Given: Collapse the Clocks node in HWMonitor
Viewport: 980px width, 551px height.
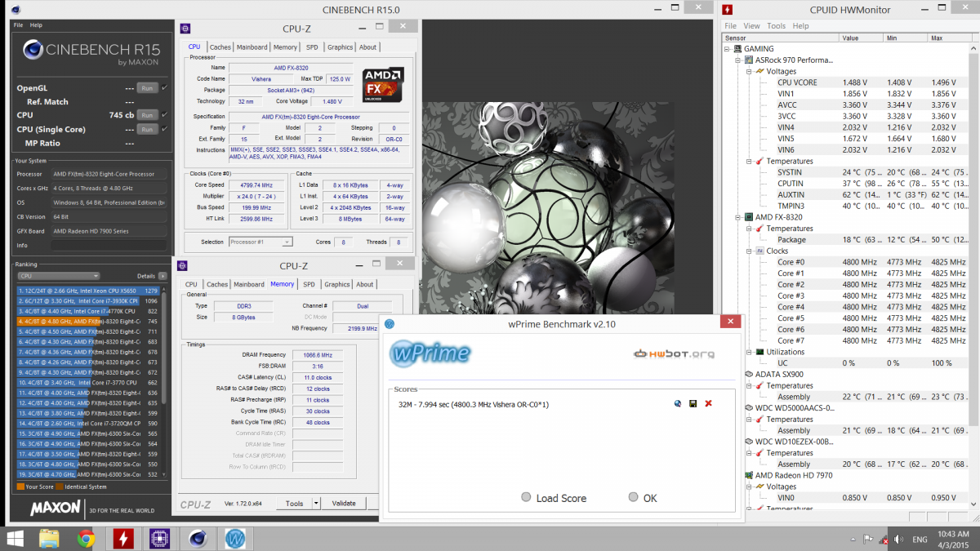Looking at the screenshot, I should point(748,251).
